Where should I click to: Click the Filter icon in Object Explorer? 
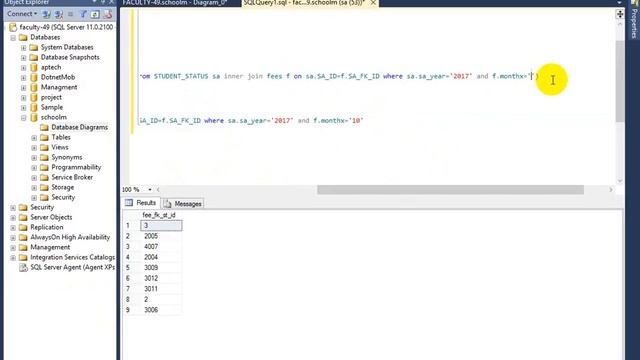click(x=83, y=14)
